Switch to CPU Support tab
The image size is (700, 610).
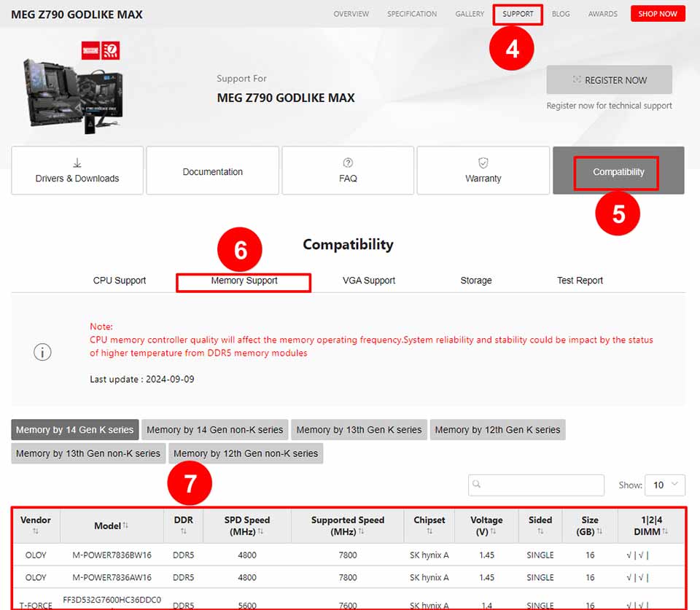click(120, 281)
